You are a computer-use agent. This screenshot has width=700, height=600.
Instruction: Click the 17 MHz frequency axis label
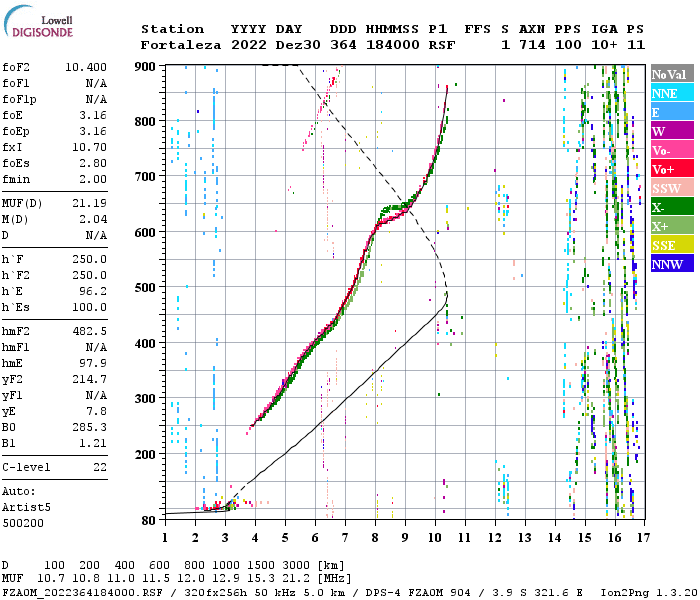tap(643, 538)
